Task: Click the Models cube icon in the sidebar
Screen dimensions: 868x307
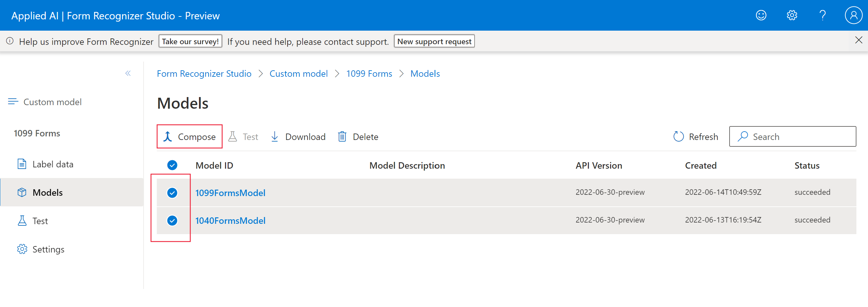Action: (22, 192)
